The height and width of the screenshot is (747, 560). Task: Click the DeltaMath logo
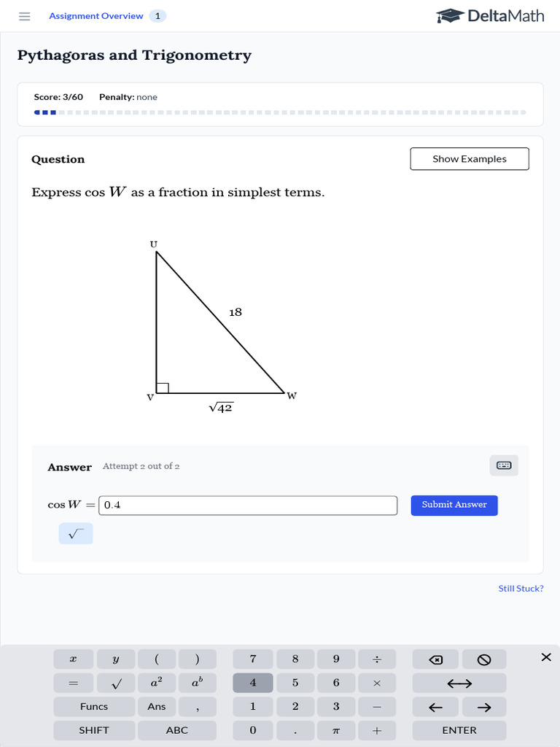tap(490, 15)
